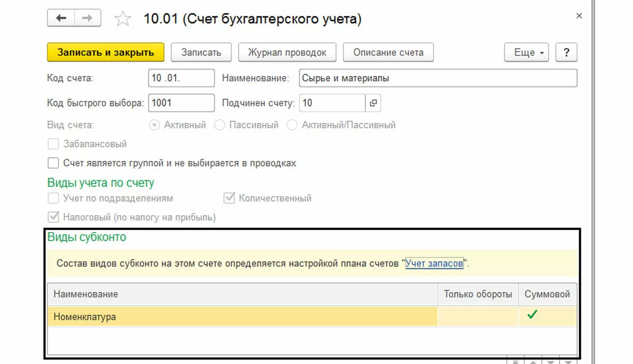Enable 'Счет является группой' checkbox
This screenshot has width=633, height=364.
pyautogui.click(x=53, y=163)
